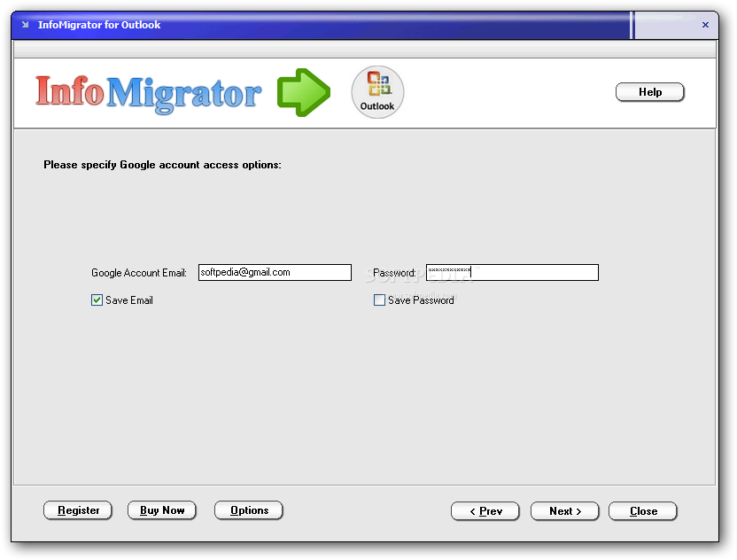Click the title bar application icon
Screen dimensions: 737x560
(25, 25)
